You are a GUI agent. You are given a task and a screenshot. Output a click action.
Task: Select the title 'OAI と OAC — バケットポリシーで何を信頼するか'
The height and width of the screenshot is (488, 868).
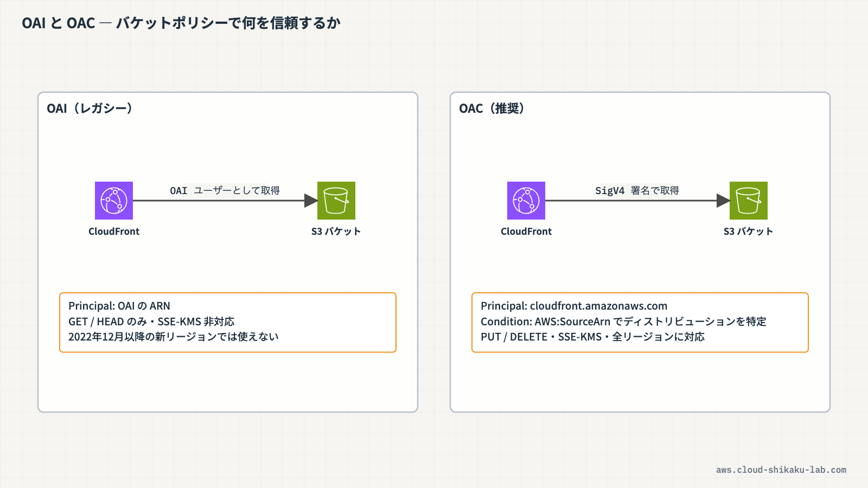point(181,23)
